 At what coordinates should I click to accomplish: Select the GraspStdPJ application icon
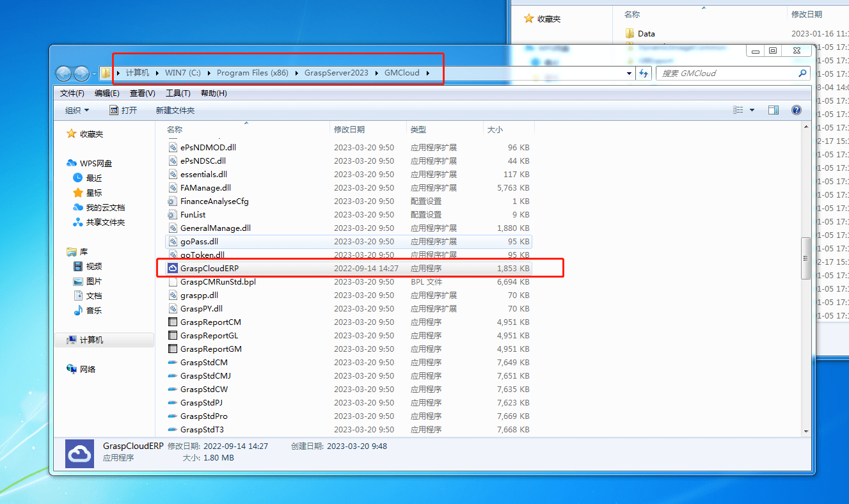[173, 402]
